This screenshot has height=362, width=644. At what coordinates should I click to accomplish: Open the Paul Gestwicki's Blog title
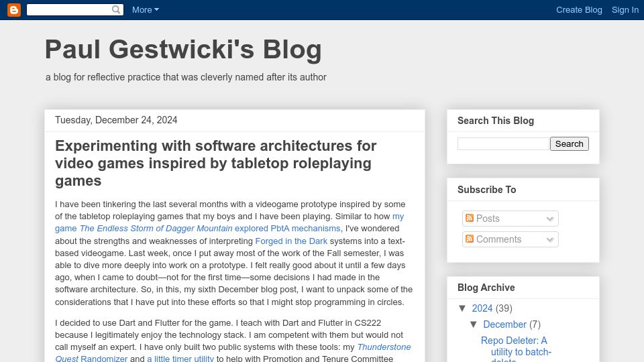(x=183, y=50)
